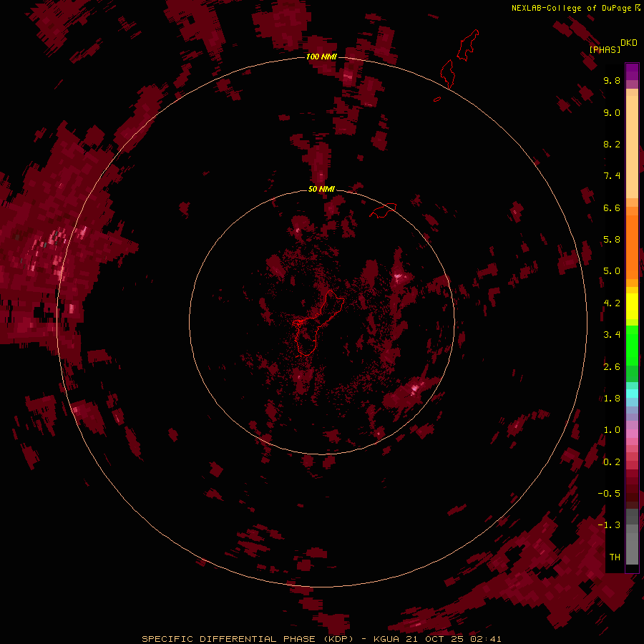
Task: Select the 100 NMI range ring label
Action: (321, 57)
